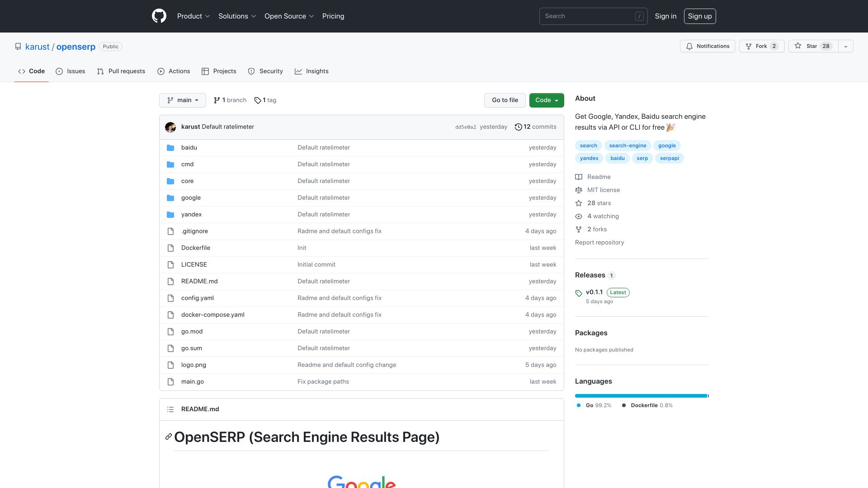Viewport: 868px width, 488px height.
Task: Click the Go to file button
Action: coord(505,100)
